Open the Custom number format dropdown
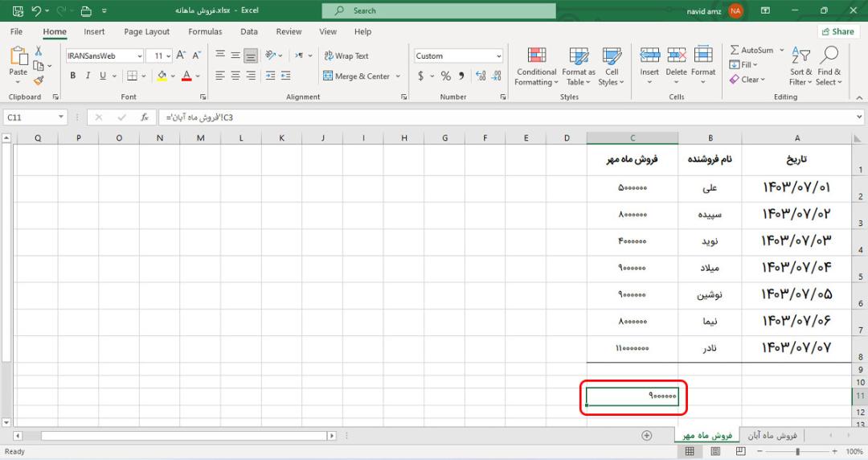The height and width of the screenshot is (460, 868). point(499,55)
